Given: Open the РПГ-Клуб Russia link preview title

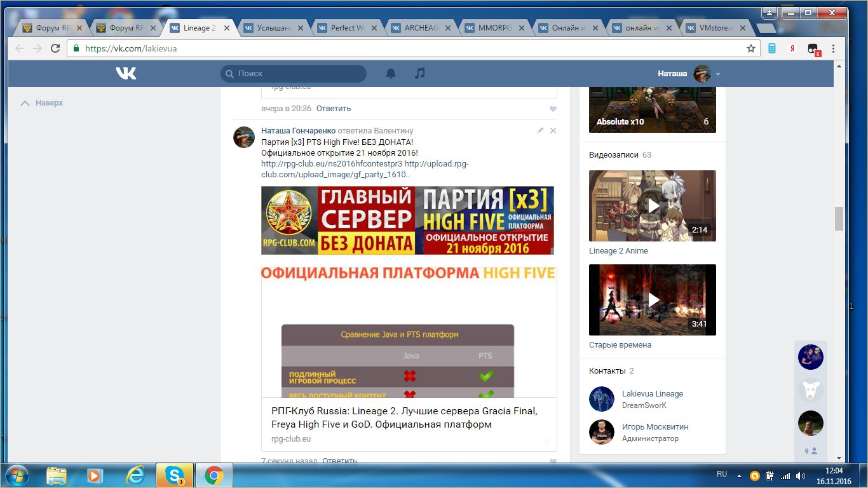Looking at the screenshot, I should click(x=404, y=417).
